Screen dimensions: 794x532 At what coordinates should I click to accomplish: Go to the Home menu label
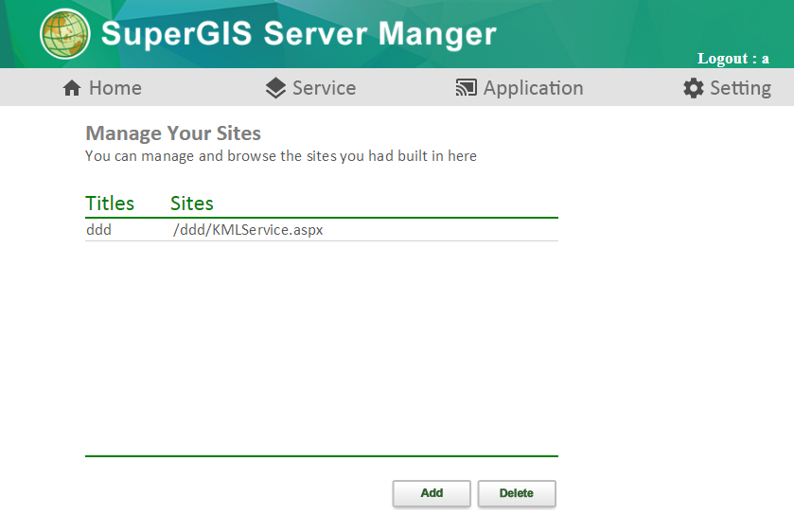[x=115, y=88]
